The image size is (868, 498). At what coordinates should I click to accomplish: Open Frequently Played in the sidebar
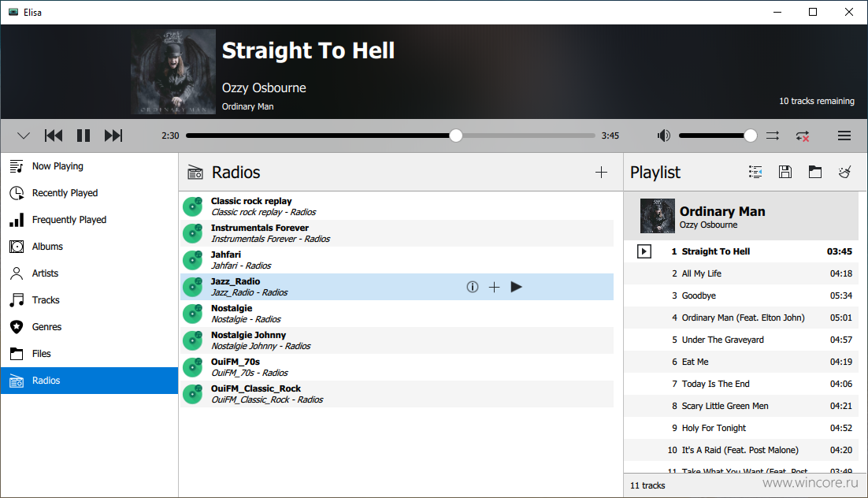tap(89, 220)
